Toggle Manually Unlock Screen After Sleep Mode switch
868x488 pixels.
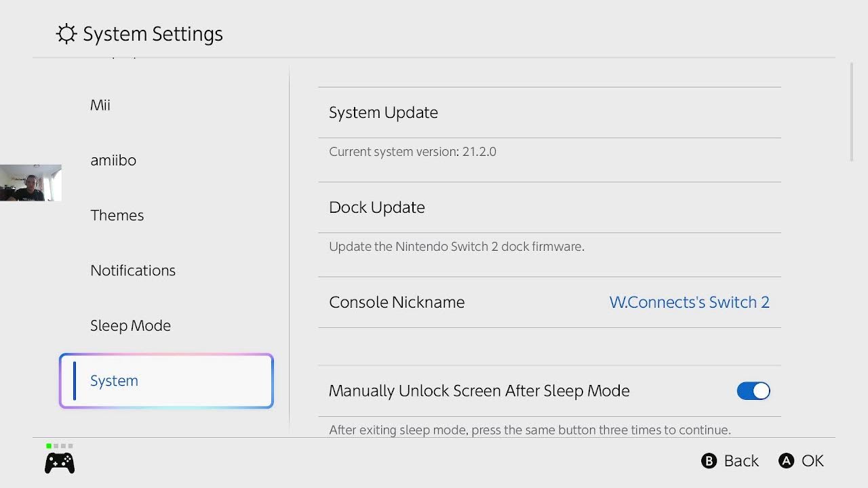point(753,391)
